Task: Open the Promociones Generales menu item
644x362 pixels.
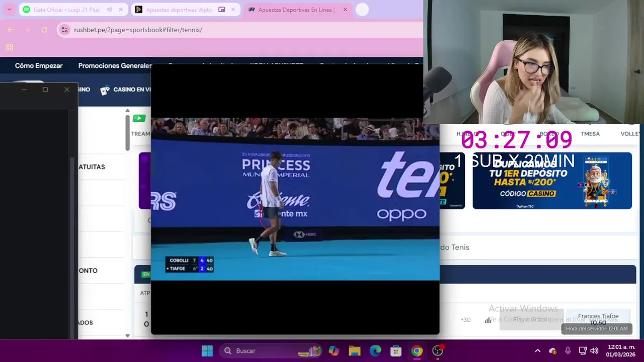Action: (115, 66)
